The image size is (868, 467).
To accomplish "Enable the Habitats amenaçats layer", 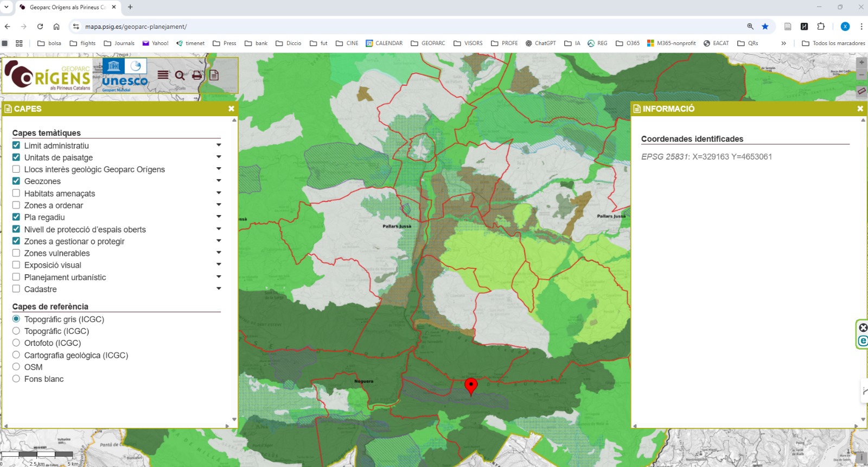I will pos(16,193).
